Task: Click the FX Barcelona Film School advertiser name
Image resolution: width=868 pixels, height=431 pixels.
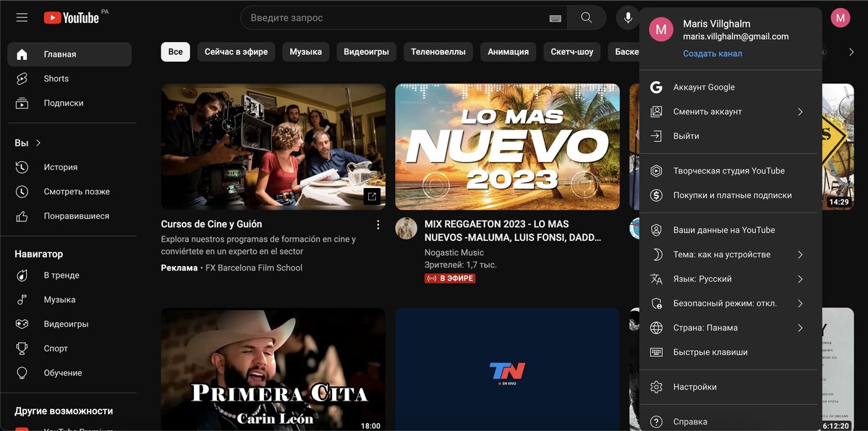Action: tap(254, 268)
